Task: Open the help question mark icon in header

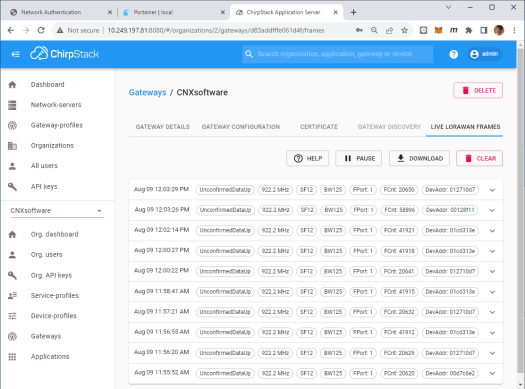Action: tap(453, 54)
